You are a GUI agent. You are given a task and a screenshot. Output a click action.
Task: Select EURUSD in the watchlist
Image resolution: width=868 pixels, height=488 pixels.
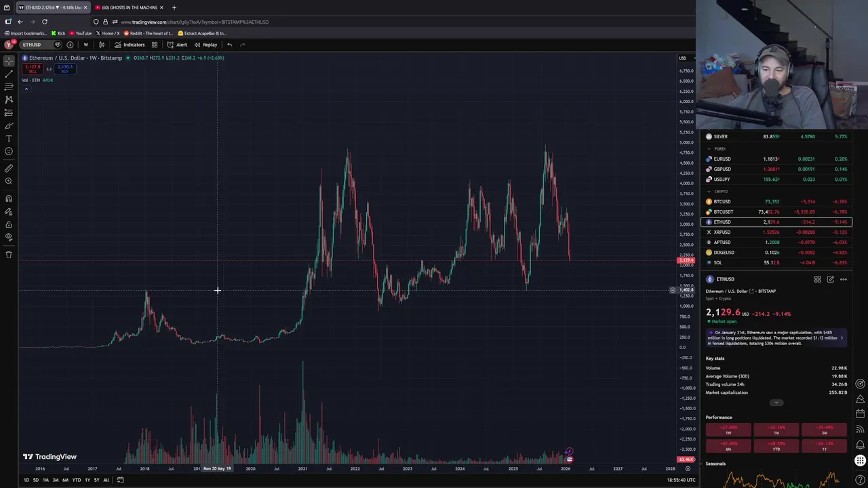(775, 159)
